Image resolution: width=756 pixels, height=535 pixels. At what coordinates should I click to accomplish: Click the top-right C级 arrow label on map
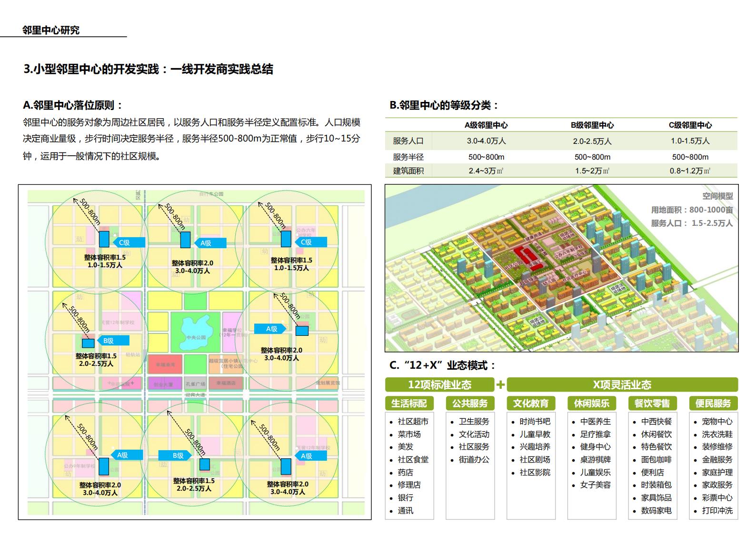(x=310, y=242)
